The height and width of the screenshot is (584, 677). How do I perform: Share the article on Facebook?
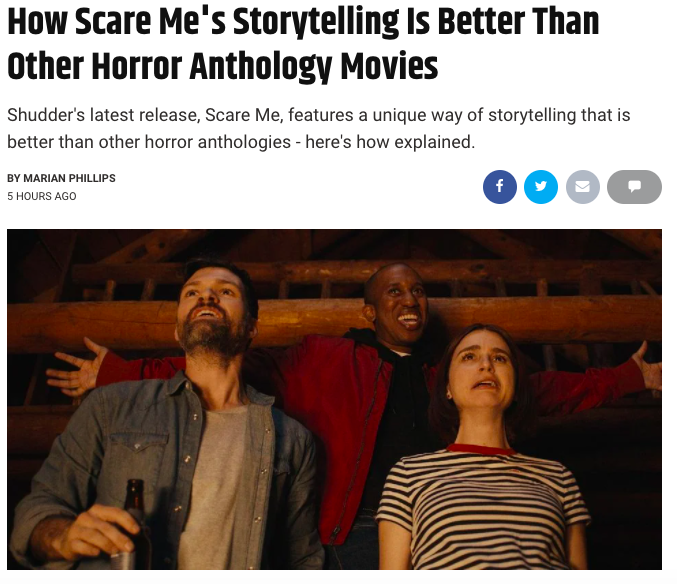[x=499, y=187]
